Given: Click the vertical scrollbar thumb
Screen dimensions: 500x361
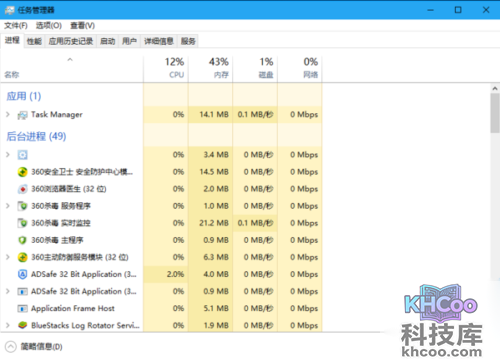Looking at the screenshot, I should [x=495, y=113].
